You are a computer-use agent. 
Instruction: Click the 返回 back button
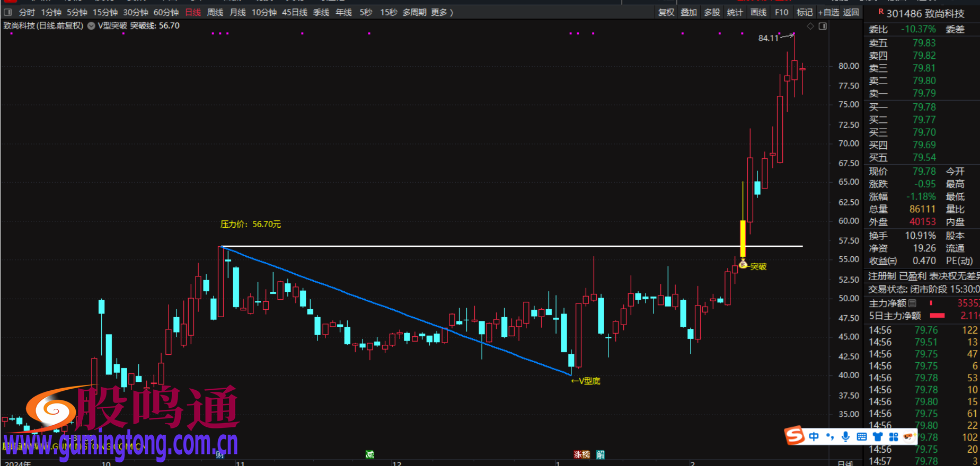[x=851, y=12]
